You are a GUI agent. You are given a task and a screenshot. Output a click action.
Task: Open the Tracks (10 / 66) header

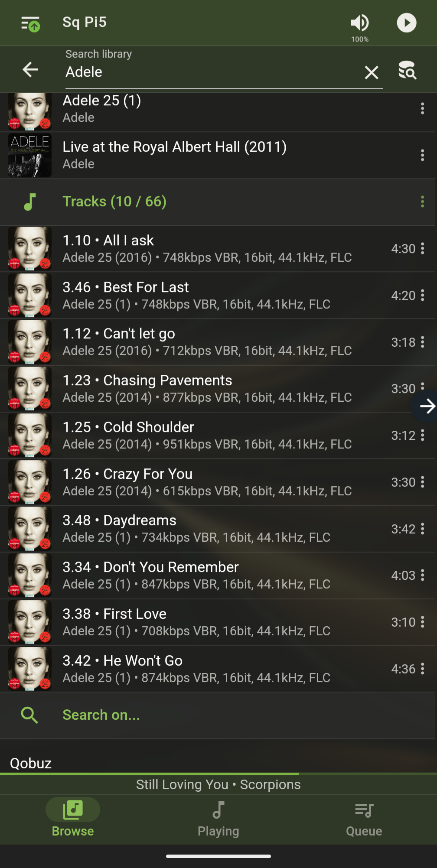coord(114,202)
